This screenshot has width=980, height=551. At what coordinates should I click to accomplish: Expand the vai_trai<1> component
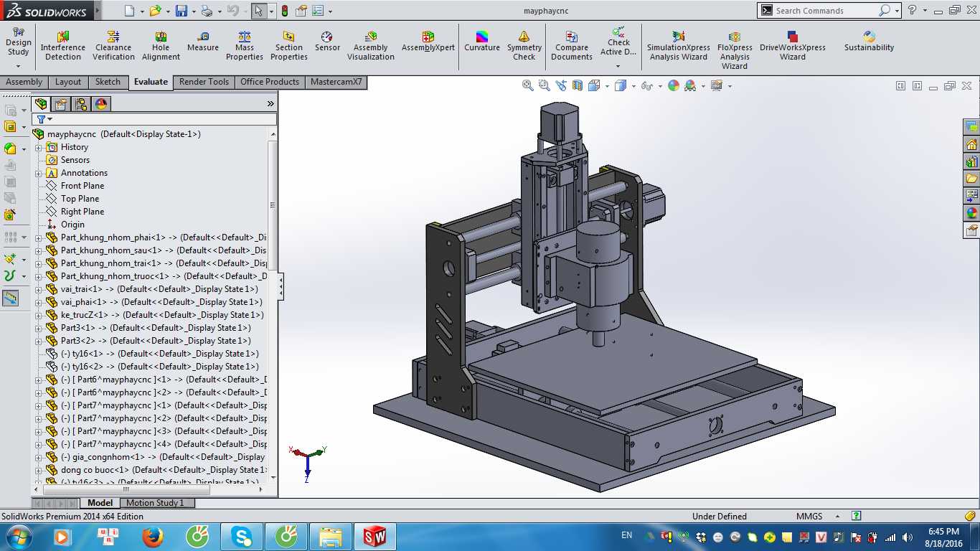[39, 289]
